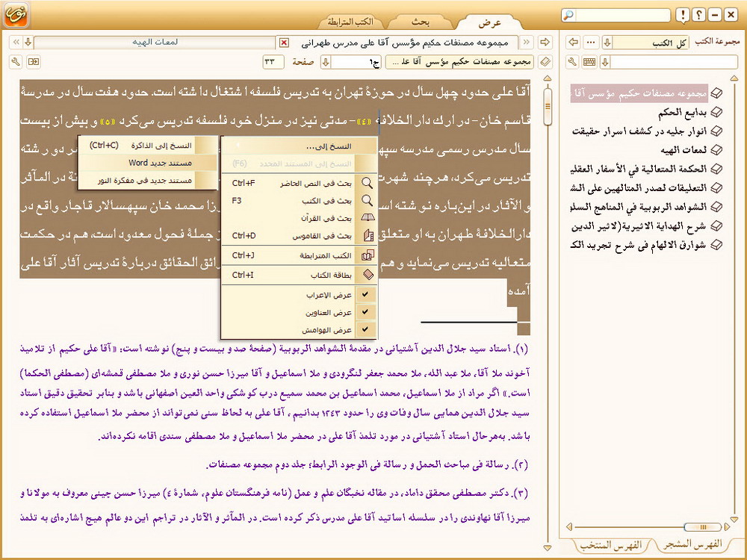This screenshot has height=560, width=747.
Task: Close the open book tab with red X
Action: click(283, 43)
